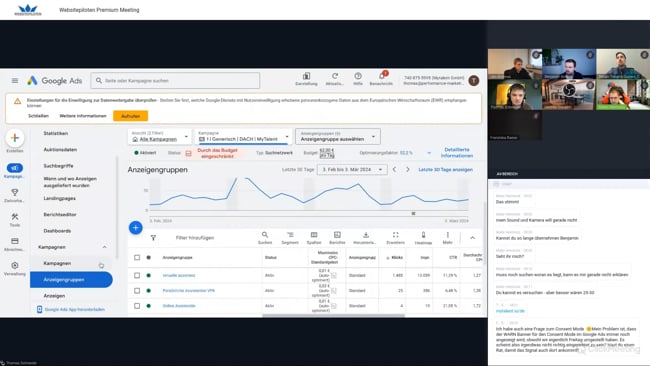650x366 pixels.
Task: Focus the Seite oder Kampagne suchen field
Action: coord(175,80)
